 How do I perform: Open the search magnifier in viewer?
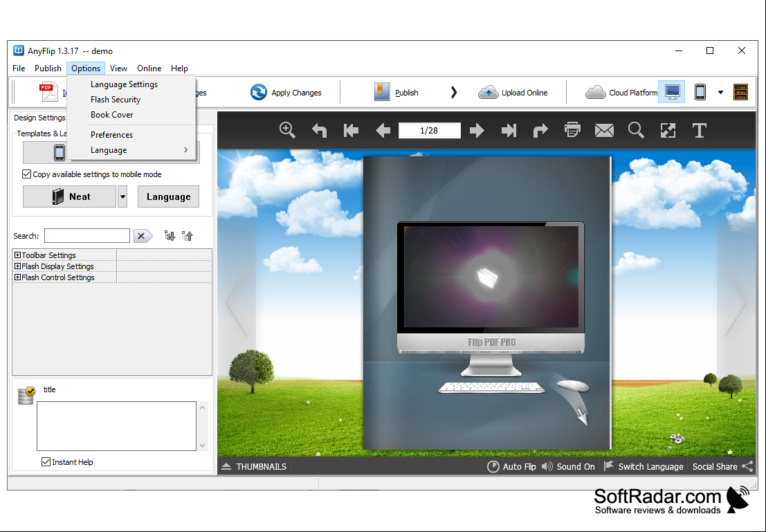636,131
